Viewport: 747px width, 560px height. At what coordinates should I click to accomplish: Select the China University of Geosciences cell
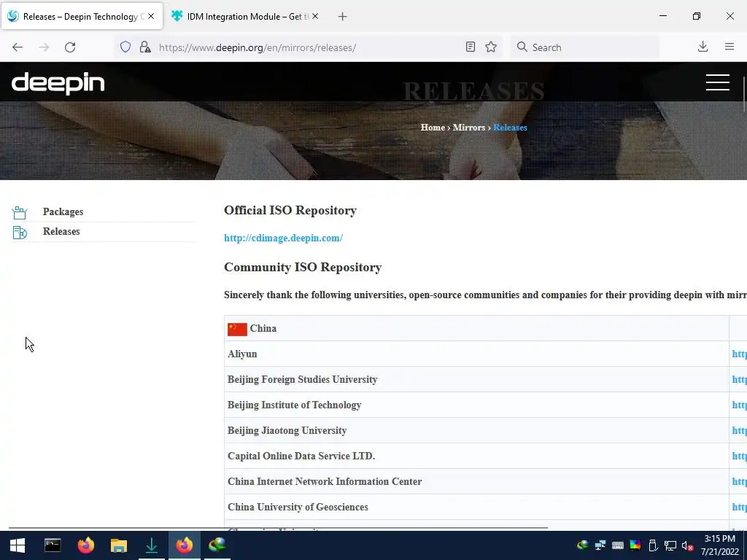(476, 507)
